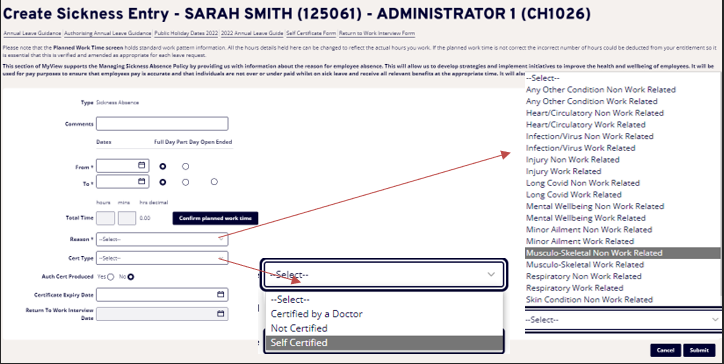
Task: Open Return To Work Interview Date calendar icon
Action: point(220,314)
